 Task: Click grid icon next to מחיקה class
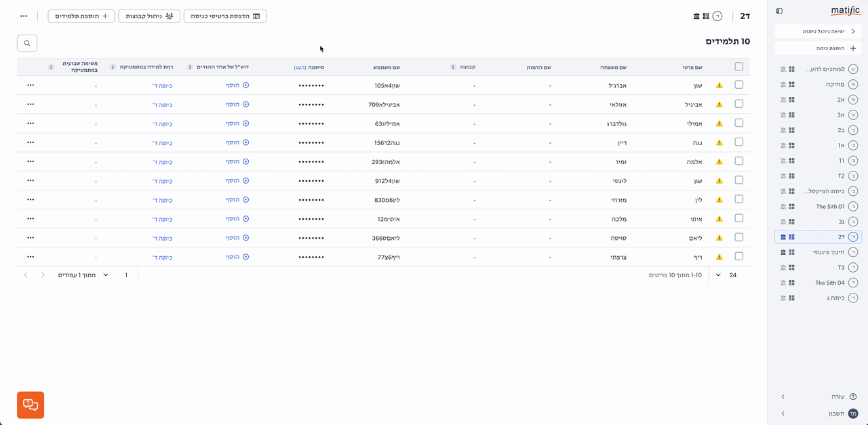tap(791, 84)
